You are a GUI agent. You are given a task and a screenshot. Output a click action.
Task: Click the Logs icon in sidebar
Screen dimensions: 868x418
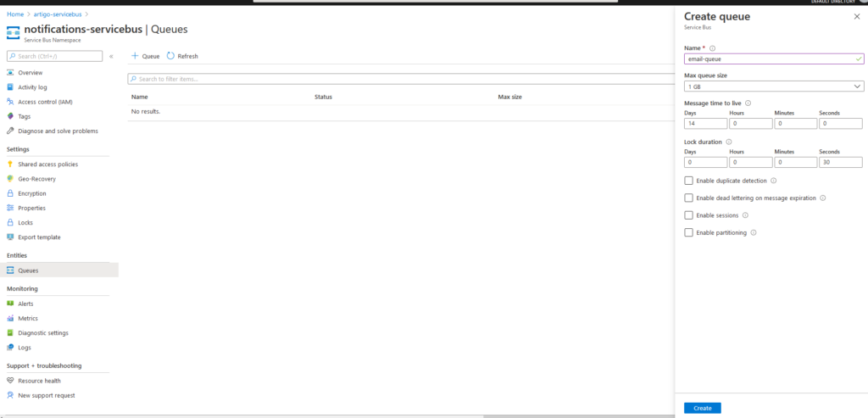click(x=10, y=348)
